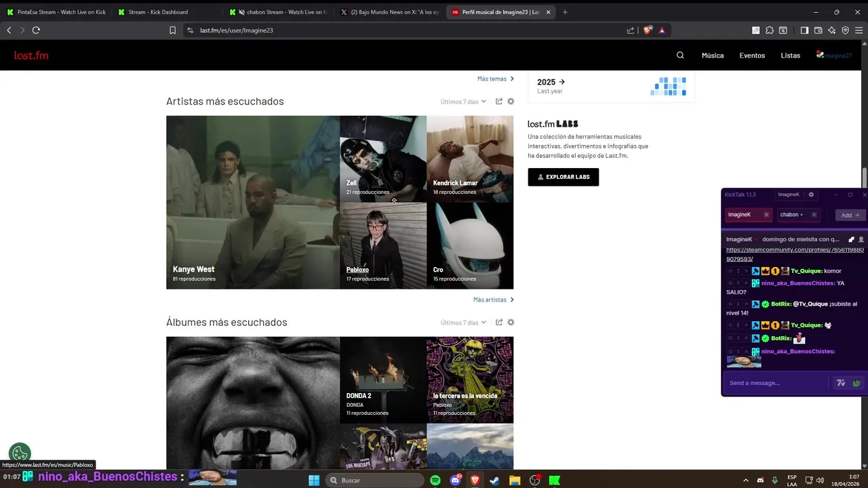The height and width of the screenshot is (488, 868).
Task: Bookmark this page
Action: pos(172,30)
